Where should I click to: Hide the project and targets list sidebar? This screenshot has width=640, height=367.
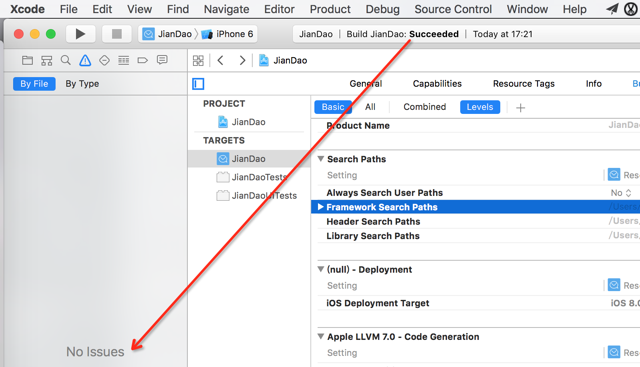coord(198,84)
